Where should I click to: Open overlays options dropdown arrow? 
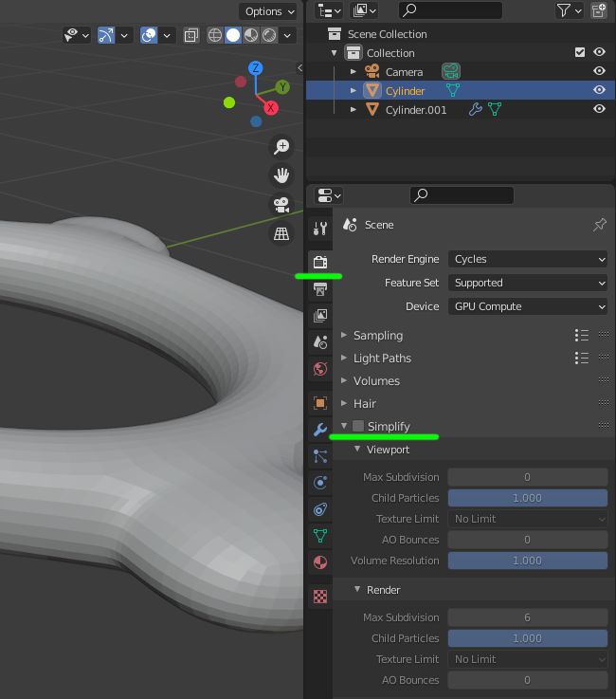167,35
